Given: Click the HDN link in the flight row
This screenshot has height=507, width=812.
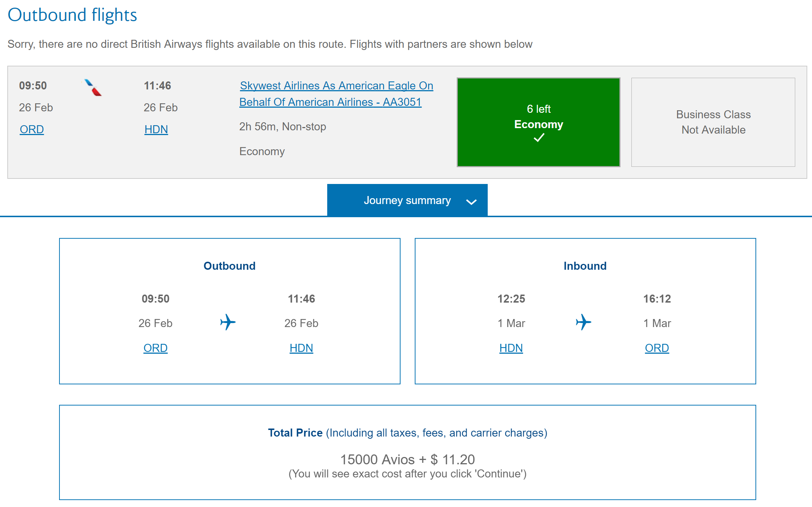Looking at the screenshot, I should click(156, 130).
